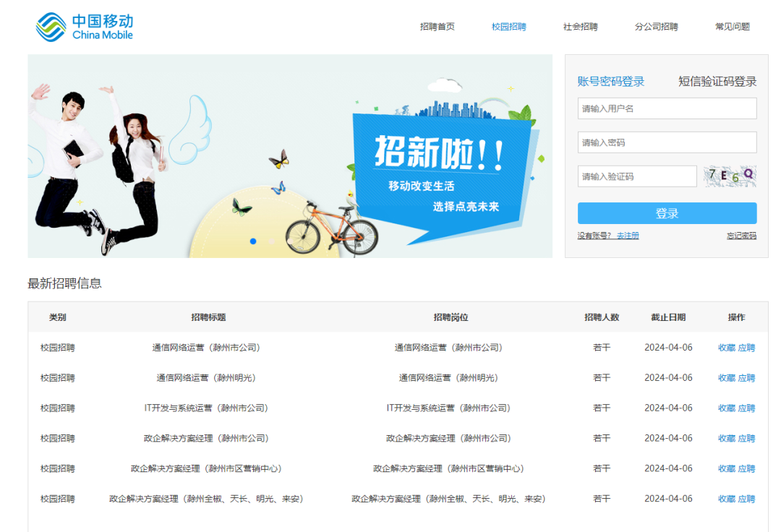Open the 招聘首页 nav item
The height and width of the screenshot is (532, 781).
pos(437,27)
